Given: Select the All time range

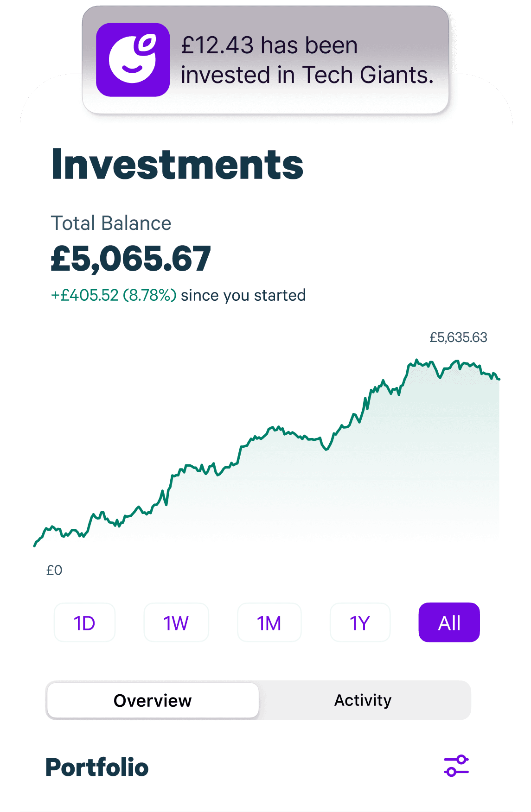Looking at the screenshot, I should 448,622.
